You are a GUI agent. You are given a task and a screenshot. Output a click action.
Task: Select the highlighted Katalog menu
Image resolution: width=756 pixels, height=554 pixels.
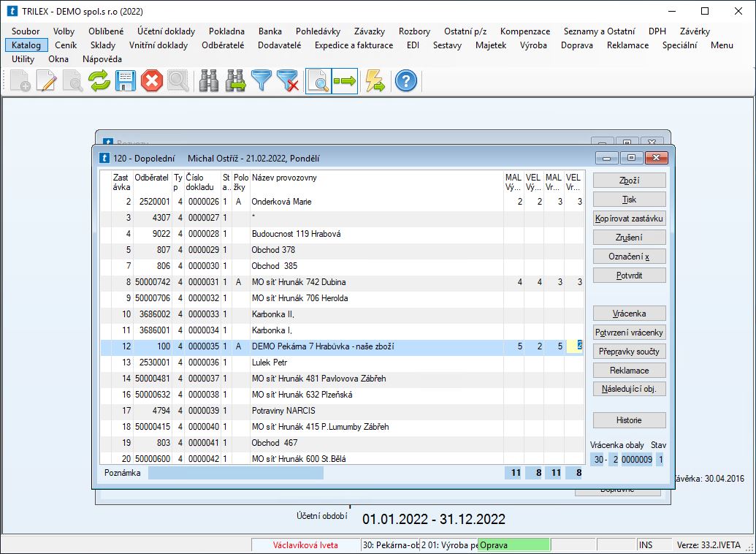point(26,45)
